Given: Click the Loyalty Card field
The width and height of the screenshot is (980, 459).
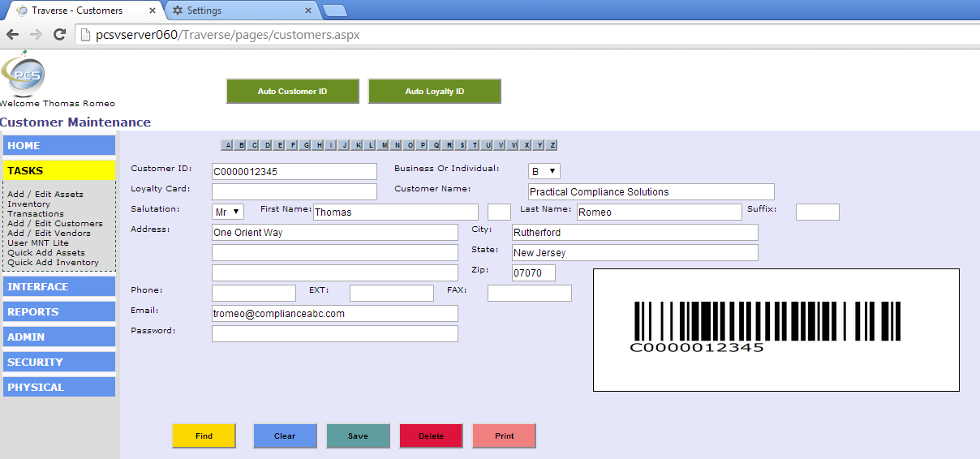Looking at the screenshot, I should 294,192.
